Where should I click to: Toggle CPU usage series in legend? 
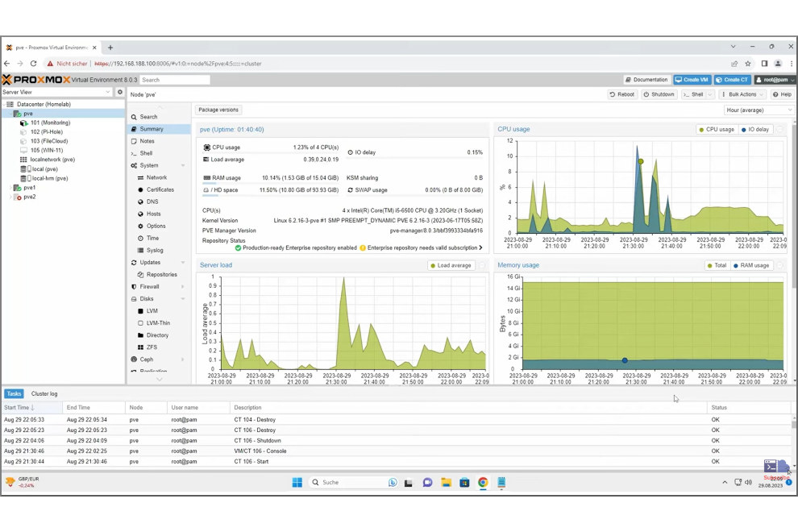tap(717, 129)
